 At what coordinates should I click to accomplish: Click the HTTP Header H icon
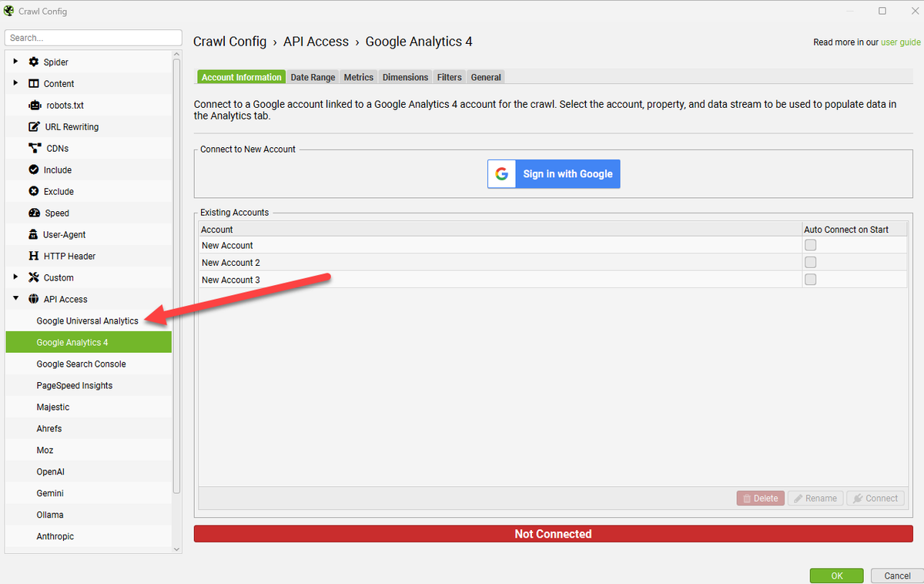pyautogui.click(x=34, y=256)
